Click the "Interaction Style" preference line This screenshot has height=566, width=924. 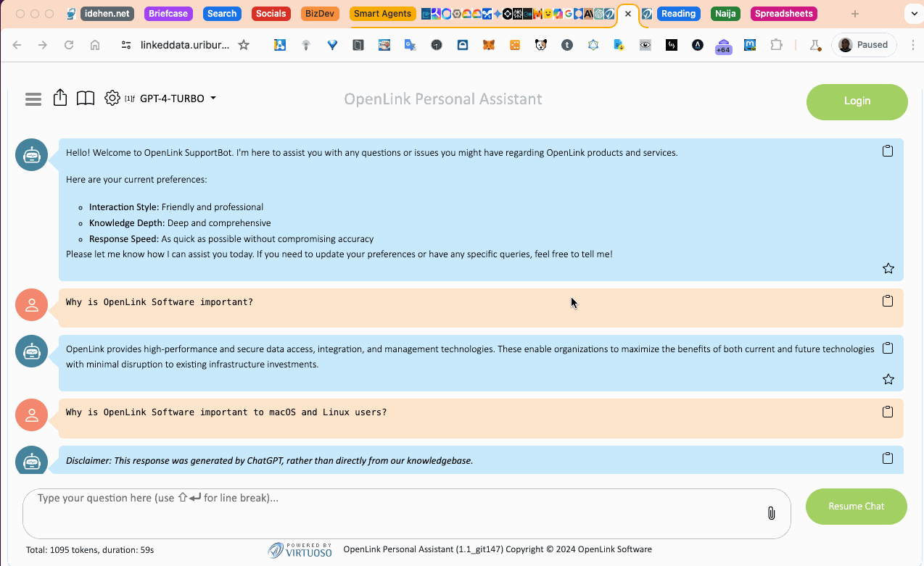coord(176,207)
